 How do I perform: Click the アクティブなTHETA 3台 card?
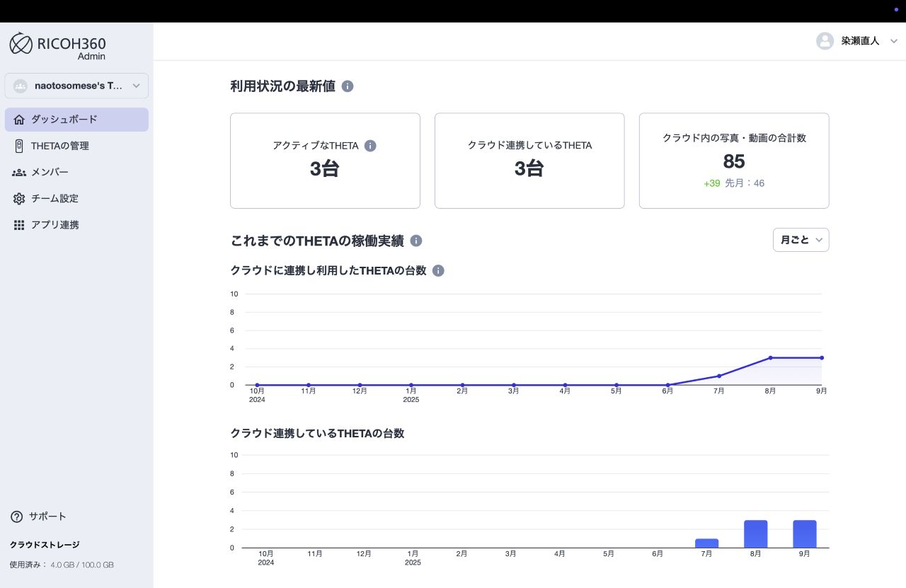(325, 161)
